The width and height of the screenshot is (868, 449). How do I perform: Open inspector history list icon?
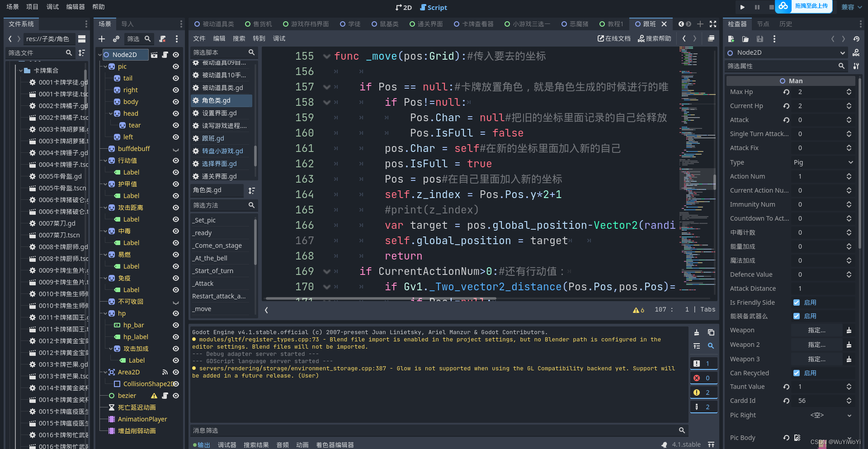click(x=856, y=39)
